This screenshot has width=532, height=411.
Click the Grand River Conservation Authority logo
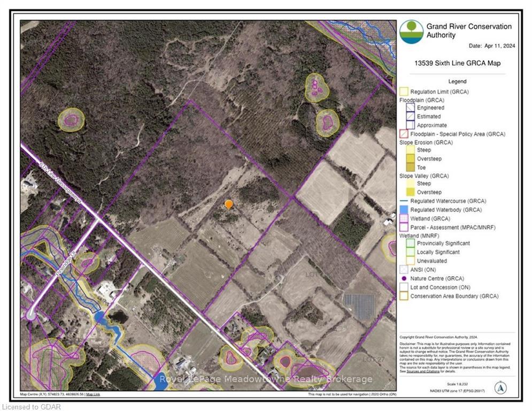coord(411,32)
